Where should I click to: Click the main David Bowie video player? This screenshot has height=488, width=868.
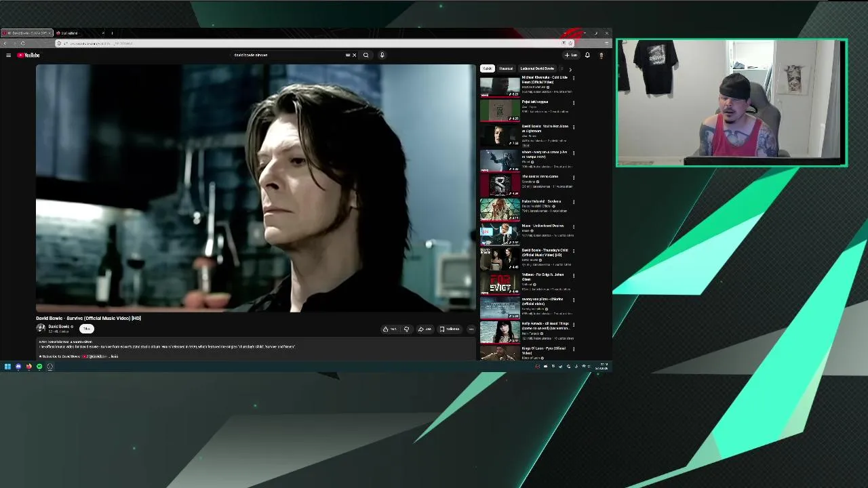tap(256, 188)
